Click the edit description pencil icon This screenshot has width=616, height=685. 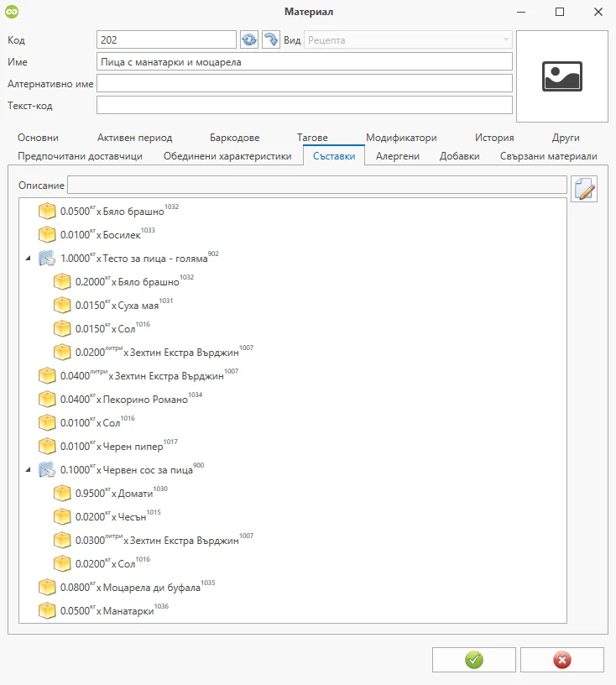pos(583,189)
